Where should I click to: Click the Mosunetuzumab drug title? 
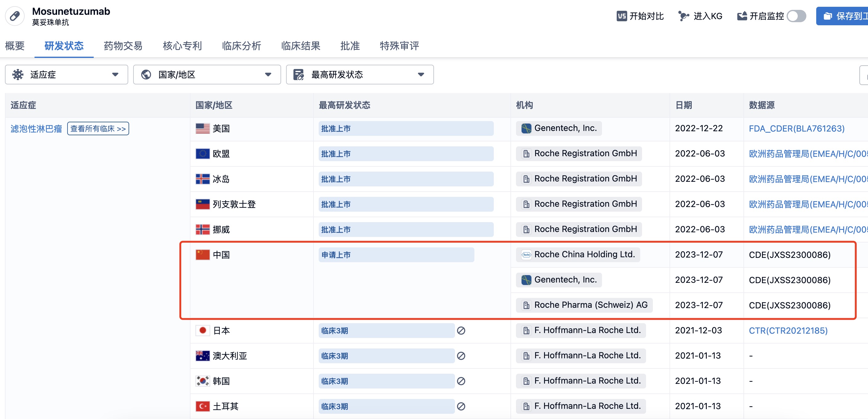[71, 11]
